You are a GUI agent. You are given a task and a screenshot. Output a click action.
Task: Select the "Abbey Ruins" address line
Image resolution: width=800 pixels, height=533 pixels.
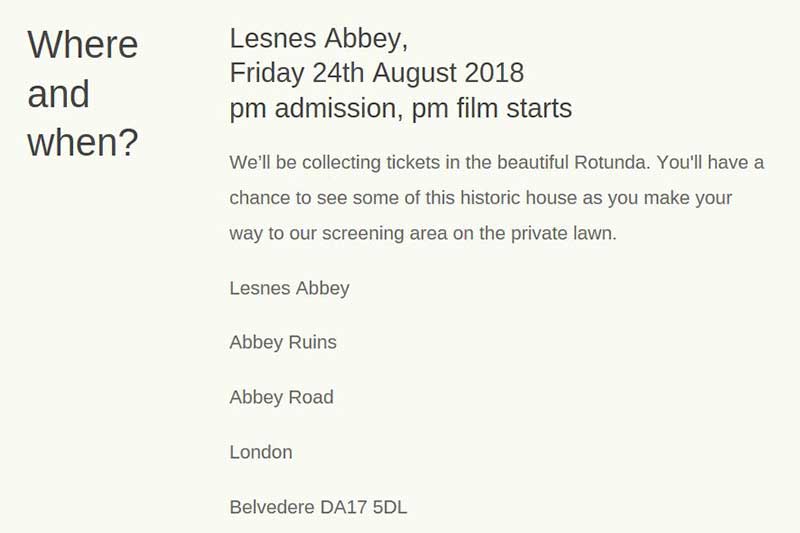tap(283, 342)
